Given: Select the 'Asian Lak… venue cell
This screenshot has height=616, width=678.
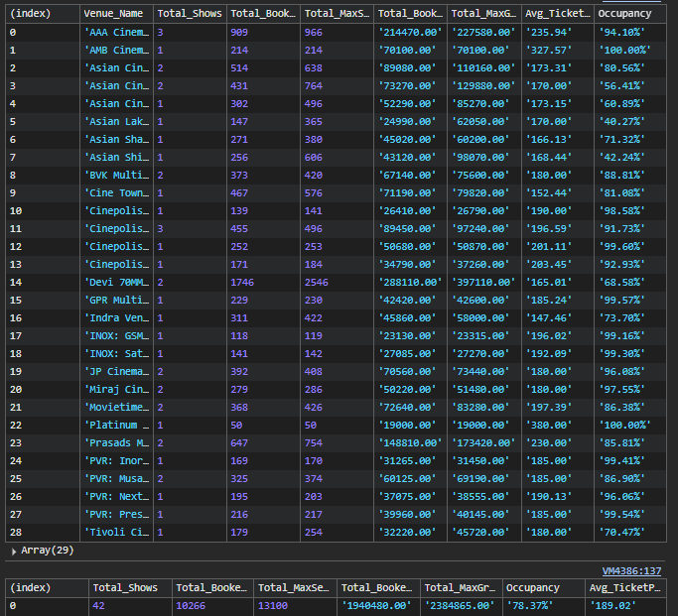Looking at the screenshot, I should [x=116, y=121].
